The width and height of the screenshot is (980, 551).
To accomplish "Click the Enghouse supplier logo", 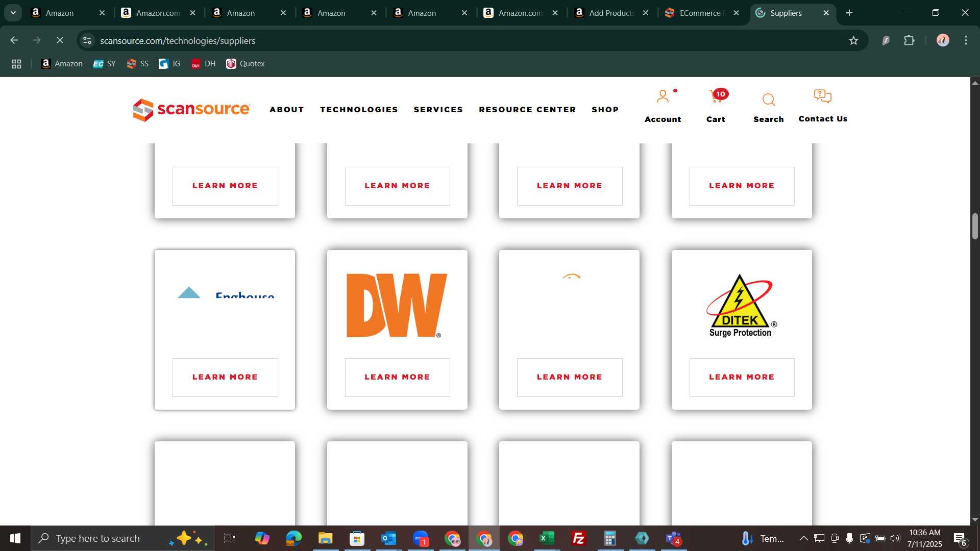I will coord(226,292).
